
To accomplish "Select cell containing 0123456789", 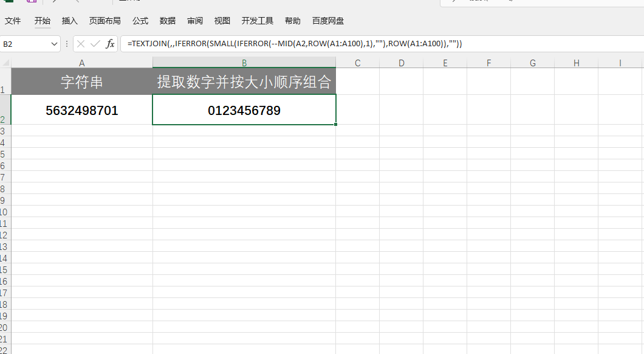I will pyautogui.click(x=244, y=109).
